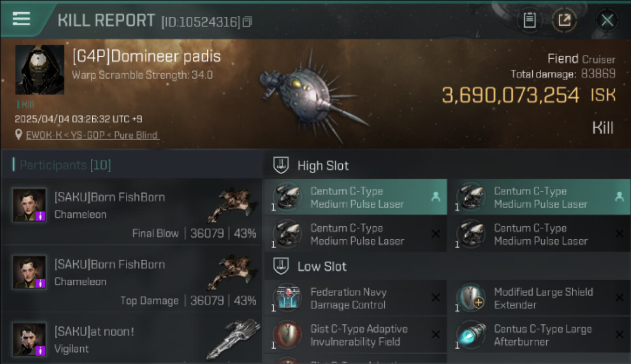Select first highlighted Centum C-Type Pulse Laser
Viewport: 631px width, 364px height.
[355, 198]
